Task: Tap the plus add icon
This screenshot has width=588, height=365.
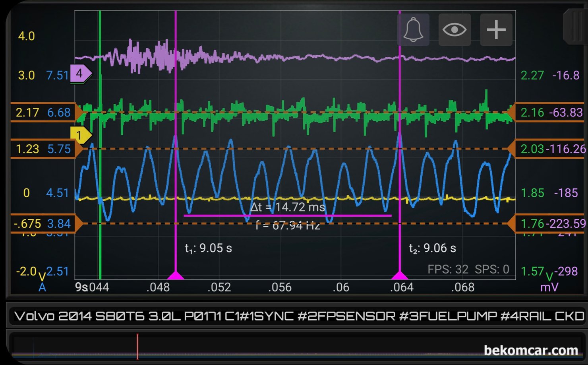Action: coord(496,29)
